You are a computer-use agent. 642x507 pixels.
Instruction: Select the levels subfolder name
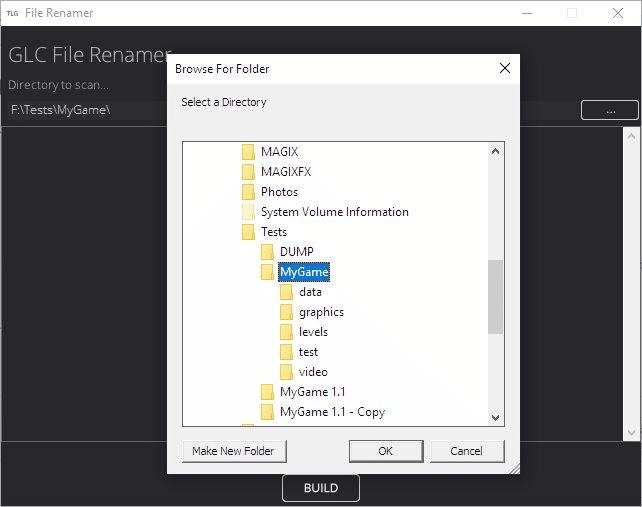[x=313, y=332]
